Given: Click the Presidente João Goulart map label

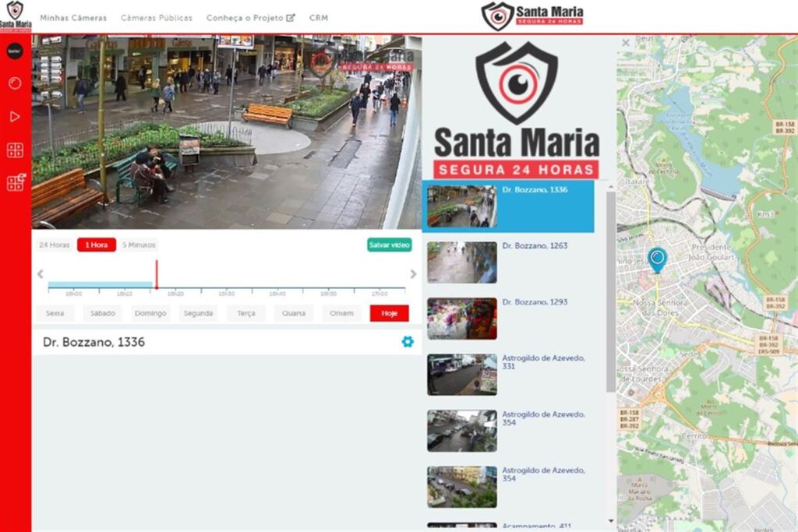Looking at the screenshot, I should 712,252.
